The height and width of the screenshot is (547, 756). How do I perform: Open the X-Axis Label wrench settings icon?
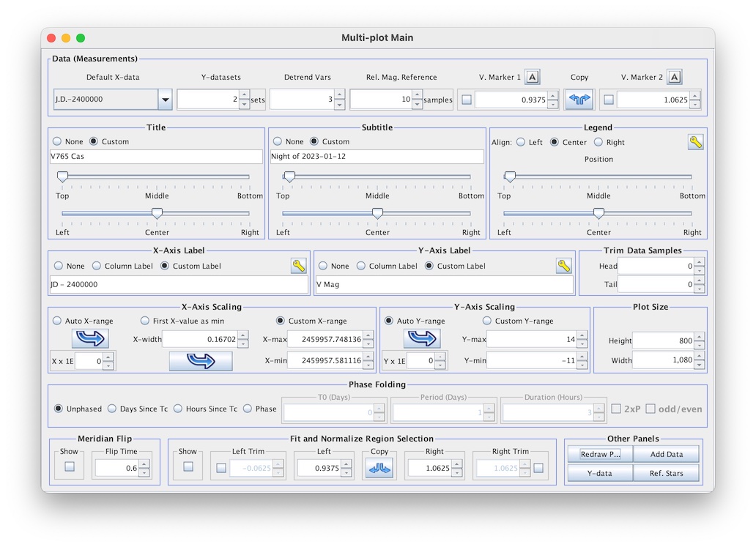[x=298, y=266]
